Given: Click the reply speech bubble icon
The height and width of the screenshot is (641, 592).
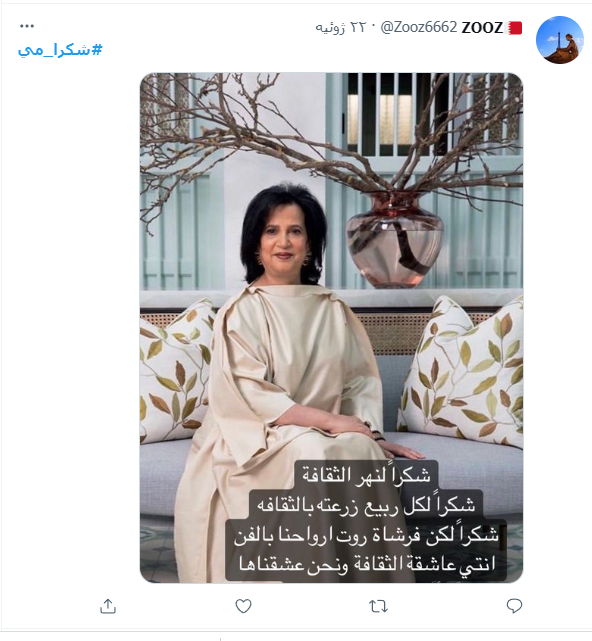Looking at the screenshot, I should click(514, 605).
